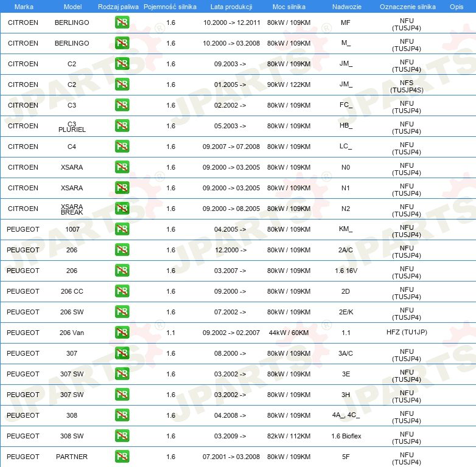Click the fuel icon in the 206 1.6 16V row

122,270
